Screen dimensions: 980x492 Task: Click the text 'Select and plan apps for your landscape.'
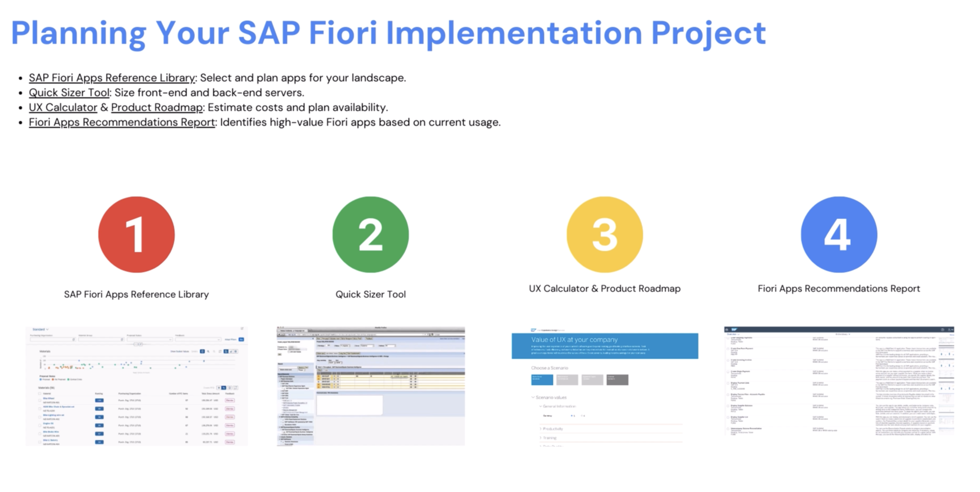pos(303,78)
